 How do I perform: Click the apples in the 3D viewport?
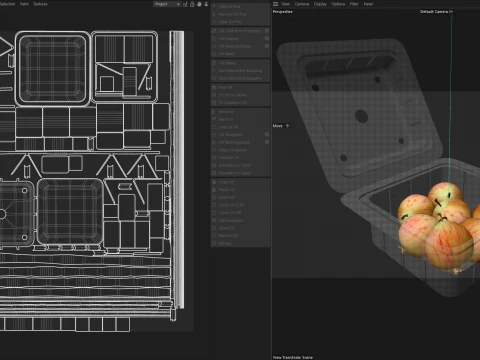[438, 227]
